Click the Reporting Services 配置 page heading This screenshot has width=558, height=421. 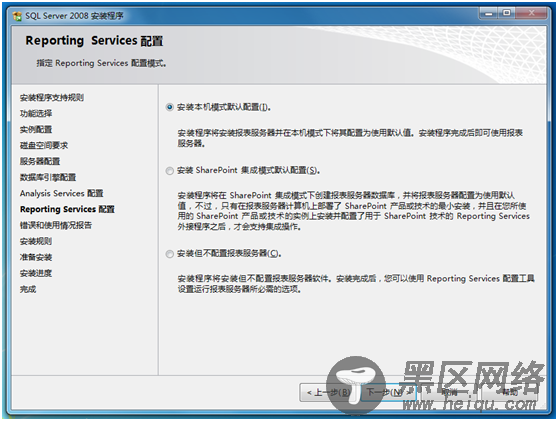pos(94,41)
